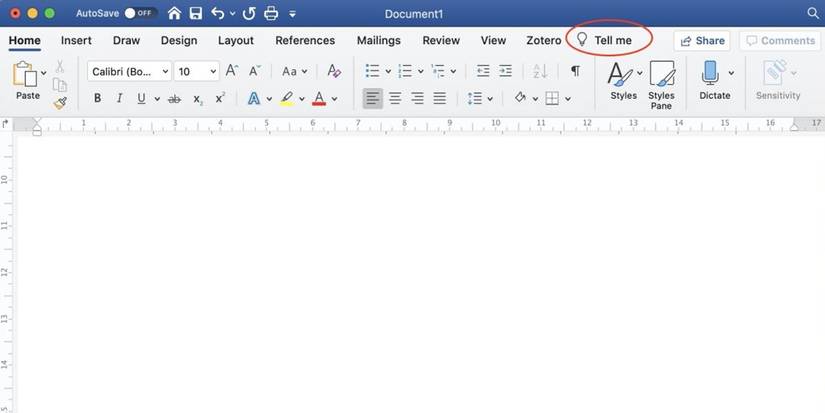Click the Save disk icon
Viewport: 825px width, 413px height.
(196, 14)
